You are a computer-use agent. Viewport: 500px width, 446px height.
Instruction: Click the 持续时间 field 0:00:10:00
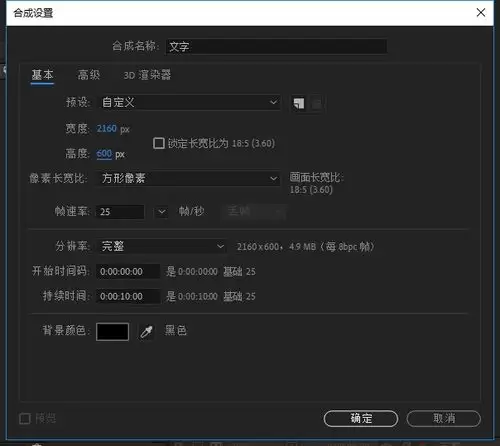coord(128,296)
